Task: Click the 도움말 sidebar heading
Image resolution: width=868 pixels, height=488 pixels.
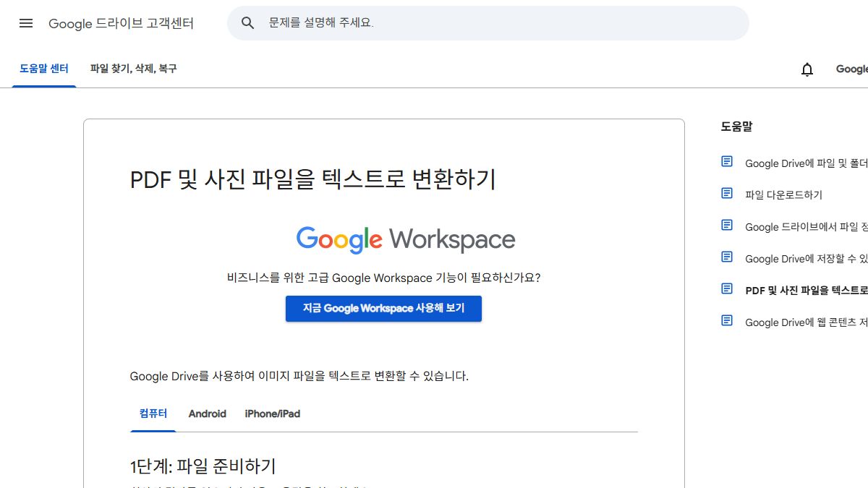Action: tap(736, 127)
